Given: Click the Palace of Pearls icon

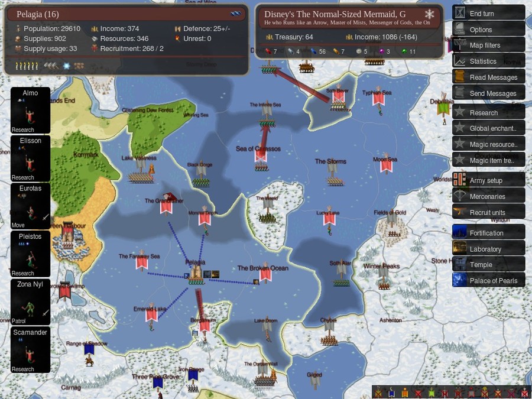Looking at the screenshot, I should click(x=459, y=280).
